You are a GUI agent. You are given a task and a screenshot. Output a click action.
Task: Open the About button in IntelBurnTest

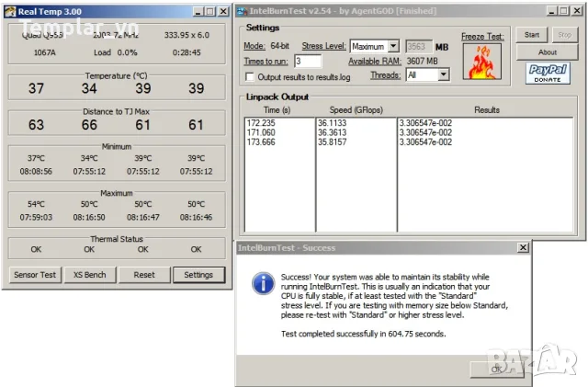pos(548,52)
